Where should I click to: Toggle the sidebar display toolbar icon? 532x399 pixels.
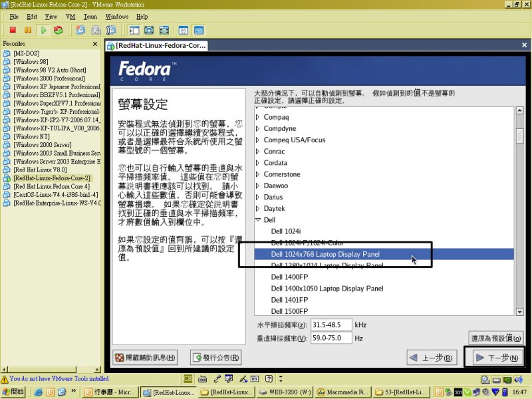(x=134, y=30)
